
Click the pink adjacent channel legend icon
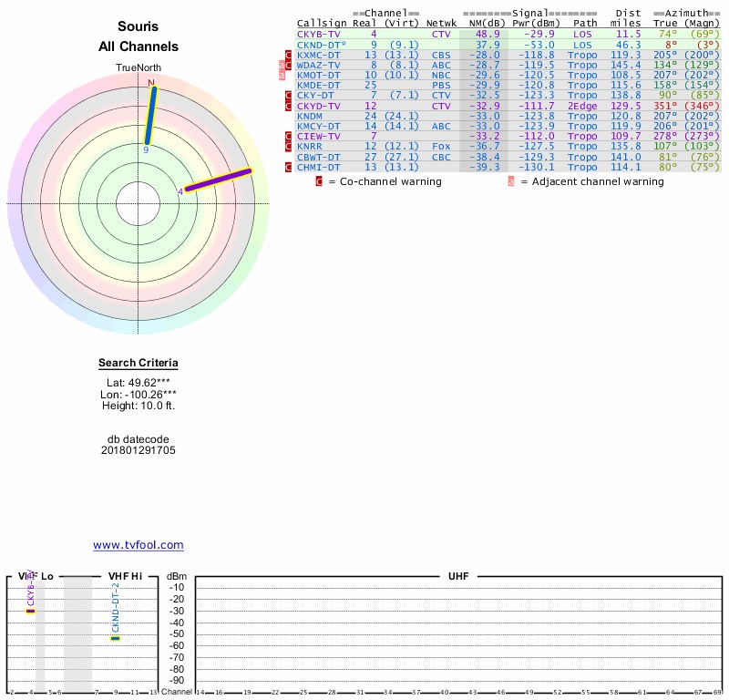tap(511, 181)
